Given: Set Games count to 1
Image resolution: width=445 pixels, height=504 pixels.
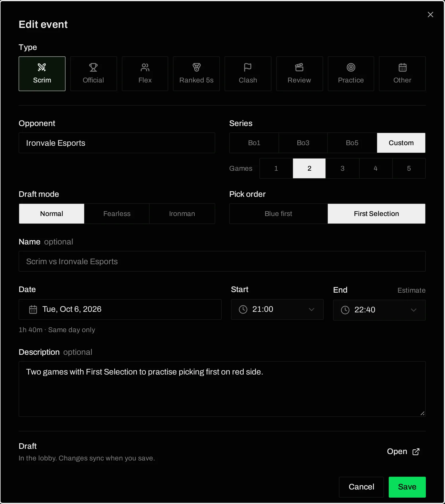Looking at the screenshot, I should point(276,168).
